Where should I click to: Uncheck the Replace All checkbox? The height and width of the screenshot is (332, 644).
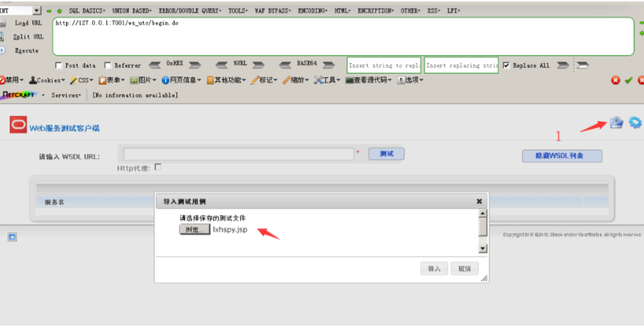[x=506, y=66]
